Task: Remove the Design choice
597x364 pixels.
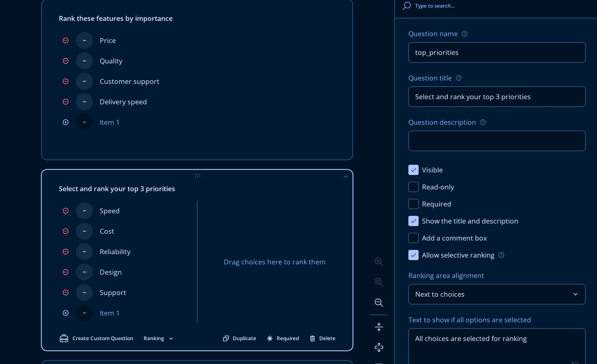Action: [65, 272]
